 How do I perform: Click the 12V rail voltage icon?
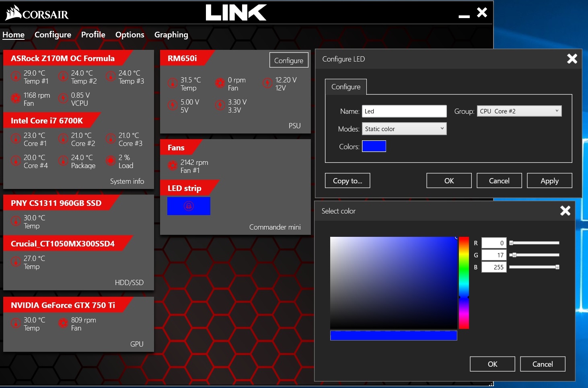pos(267,83)
